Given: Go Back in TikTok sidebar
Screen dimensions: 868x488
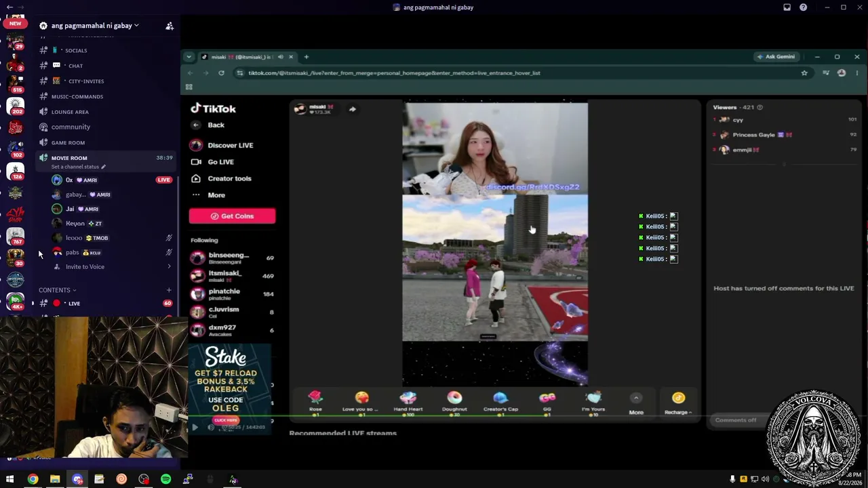Looking at the screenshot, I should point(208,125).
